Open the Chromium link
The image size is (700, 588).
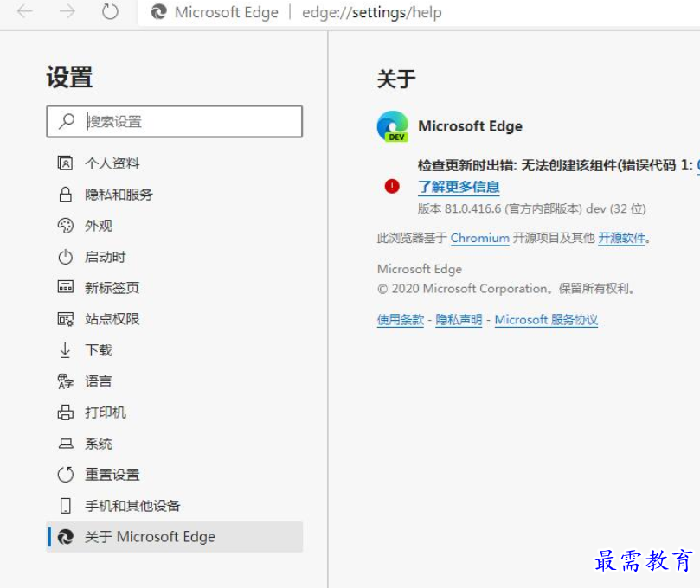point(480,239)
